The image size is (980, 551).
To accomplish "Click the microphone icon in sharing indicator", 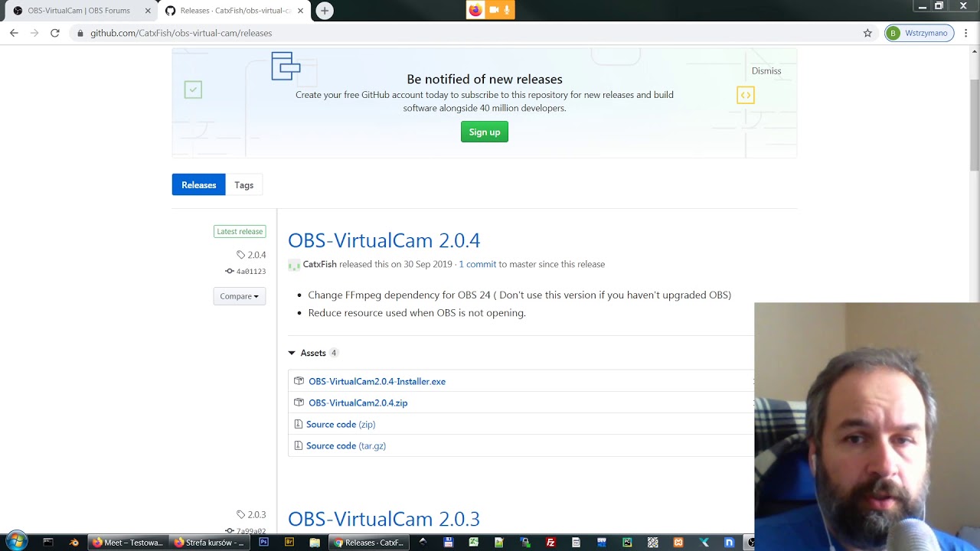I will [x=507, y=10].
